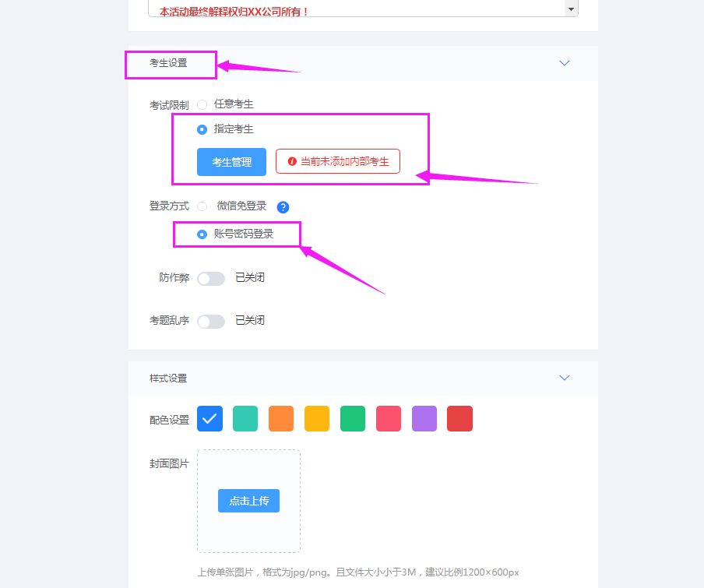Click the 当前未添加内部考生 alert
This screenshot has height=588, width=704.
pyautogui.click(x=338, y=161)
